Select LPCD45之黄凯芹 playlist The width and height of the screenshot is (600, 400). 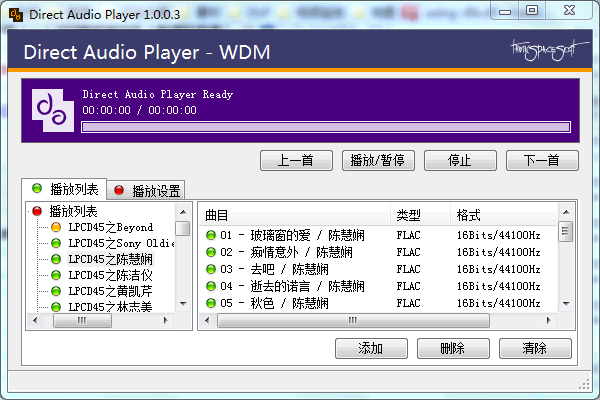coord(111,291)
